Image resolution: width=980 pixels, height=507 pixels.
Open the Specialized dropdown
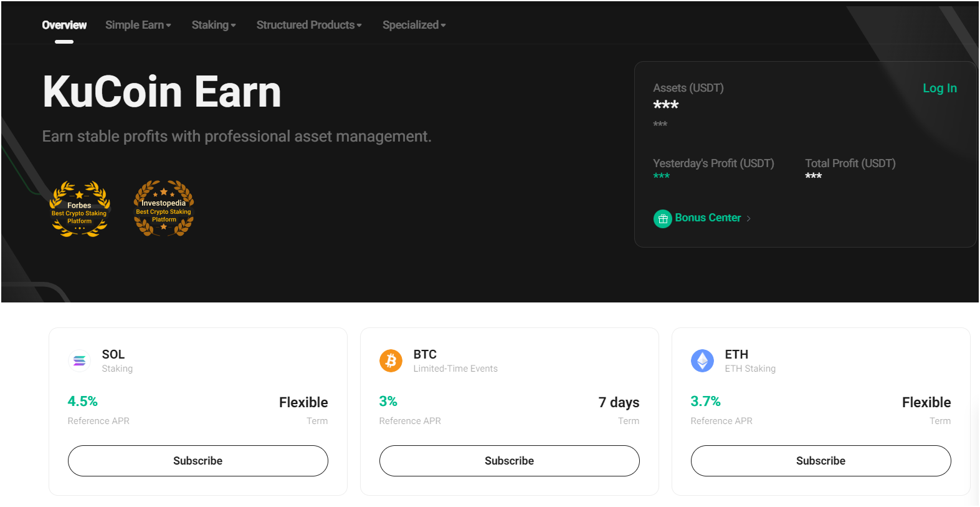click(413, 25)
